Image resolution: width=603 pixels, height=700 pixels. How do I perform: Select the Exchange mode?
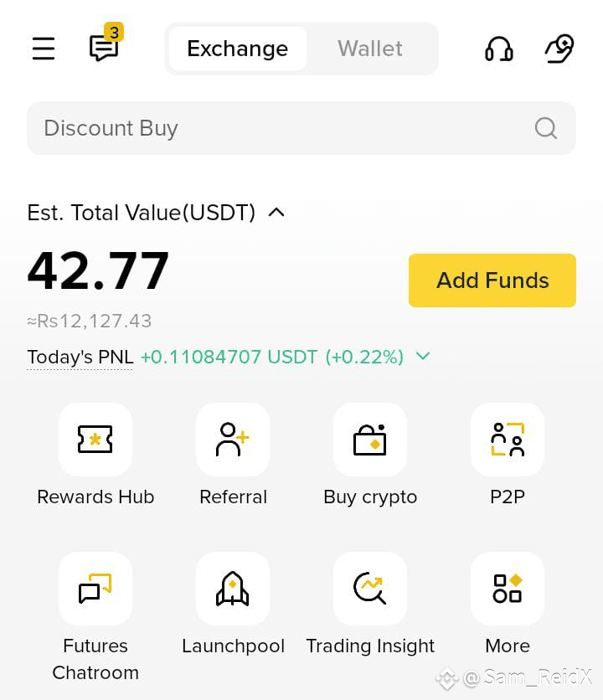238,49
